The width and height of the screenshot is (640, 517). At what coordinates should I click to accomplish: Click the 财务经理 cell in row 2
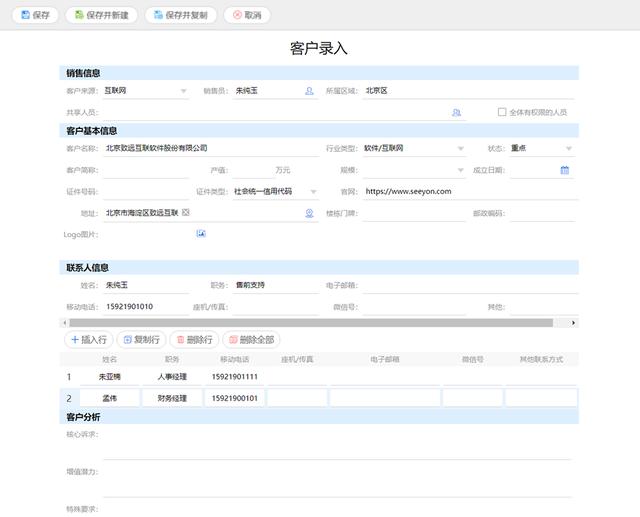click(172, 398)
